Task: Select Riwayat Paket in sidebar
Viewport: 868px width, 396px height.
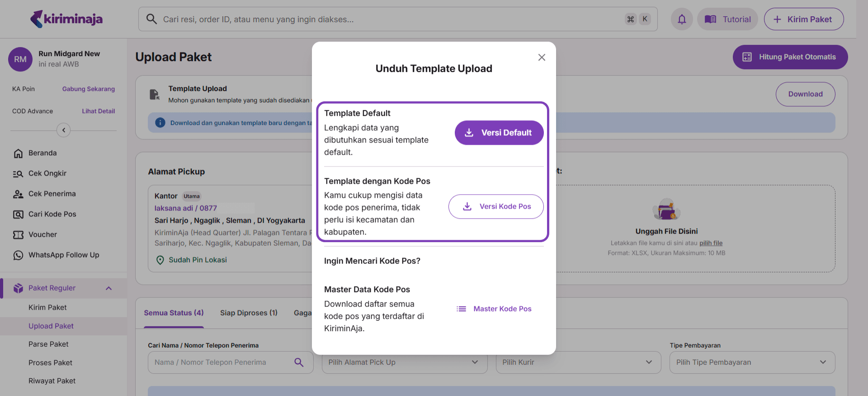Action: click(x=52, y=381)
